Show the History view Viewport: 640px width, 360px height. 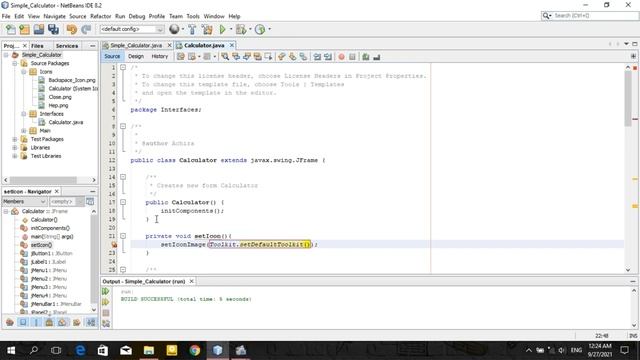160,56
